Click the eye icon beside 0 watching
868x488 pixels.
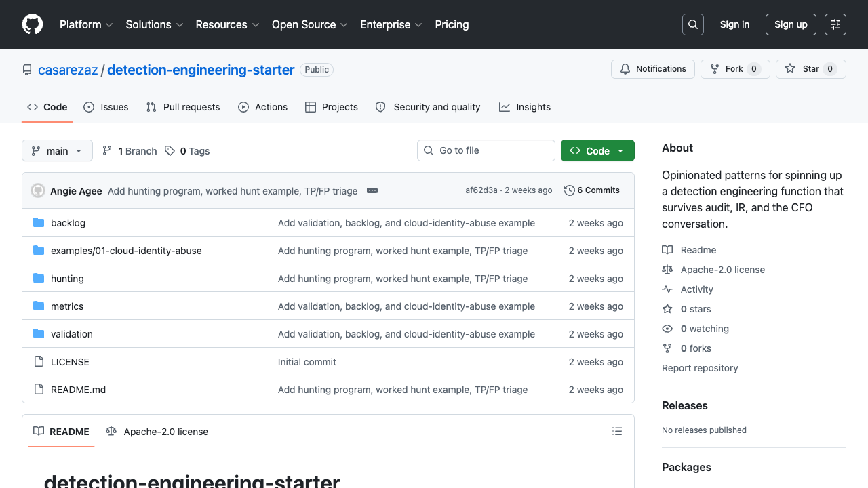tap(667, 329)
